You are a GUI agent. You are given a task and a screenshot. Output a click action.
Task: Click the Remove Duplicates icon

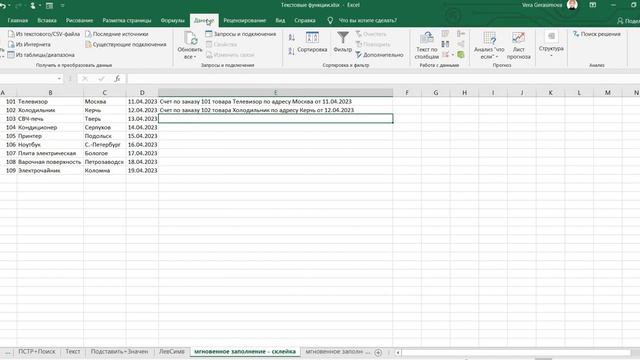445,44
